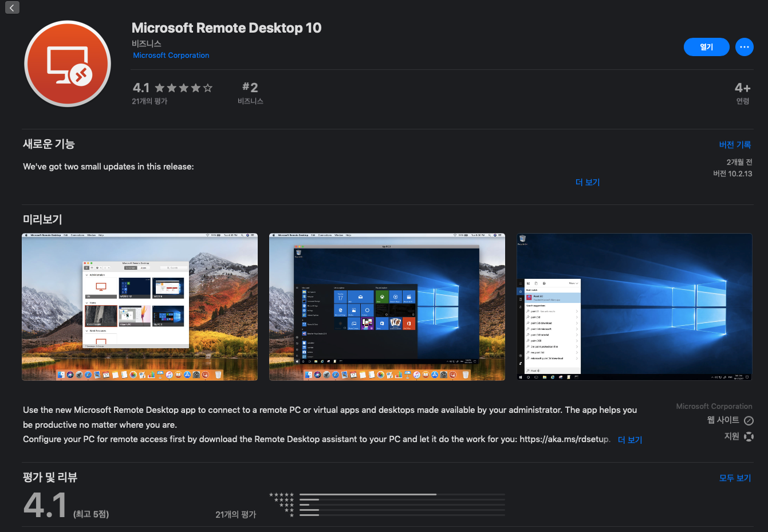
Task: Click the 미리보기 preview heading
Action: tap(42, 219)
